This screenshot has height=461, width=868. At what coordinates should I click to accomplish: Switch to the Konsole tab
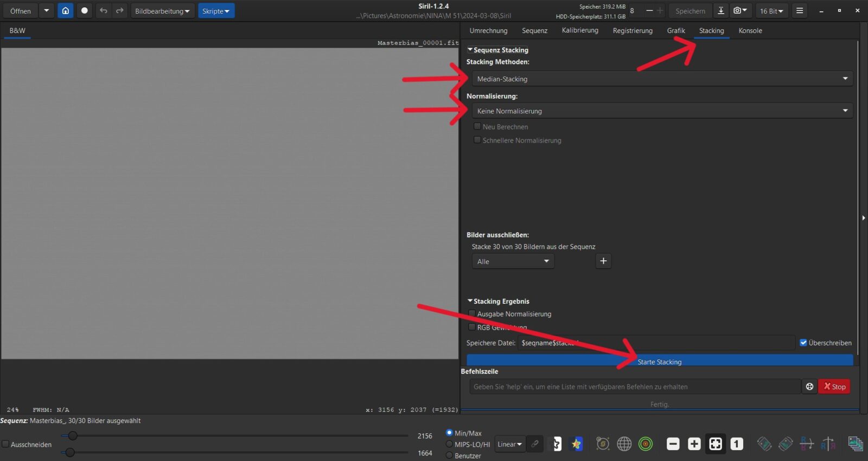tap(750, 30)
